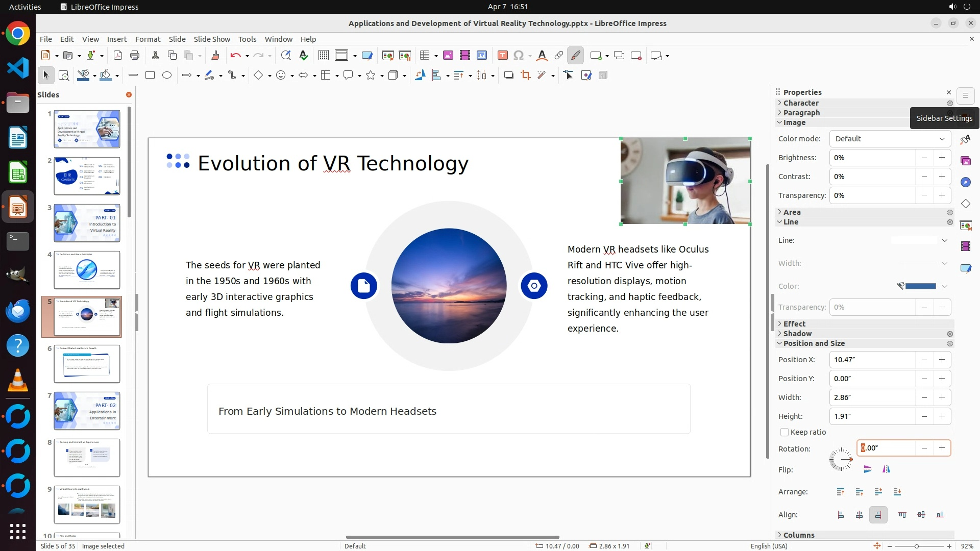The width and height of the screenshot is (980, 551).
Task: Flip the image vertically using Flip icon
Action: click(868, 469)
